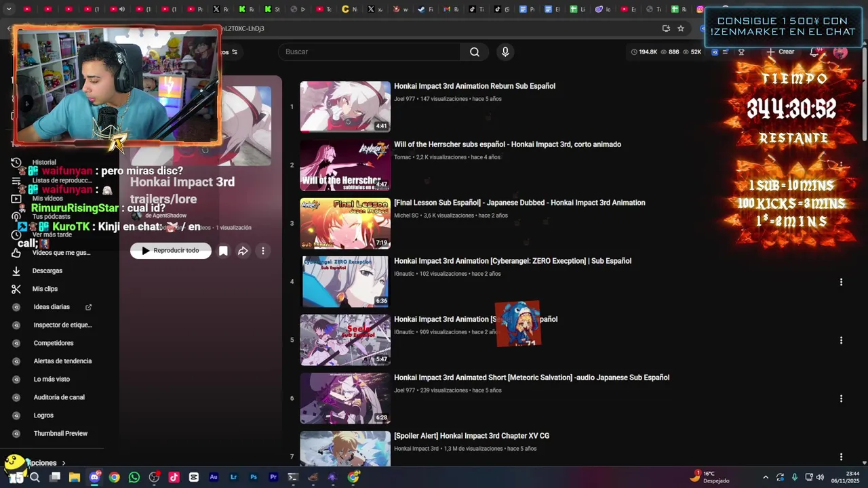The height and width of the screenshot is (488, 868).
Task: Click the blue vidIQ badge icon
Action: 714,52
